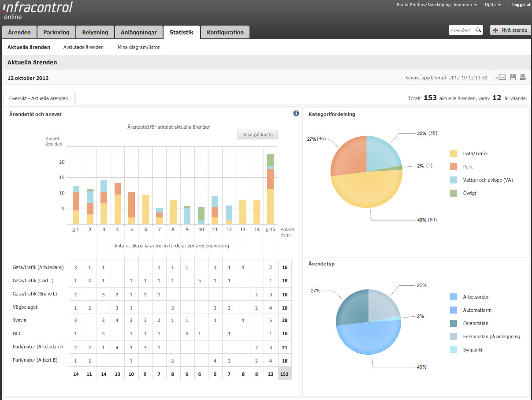
Task: Go to Avslutade ärenden
Action: (83, 47)
